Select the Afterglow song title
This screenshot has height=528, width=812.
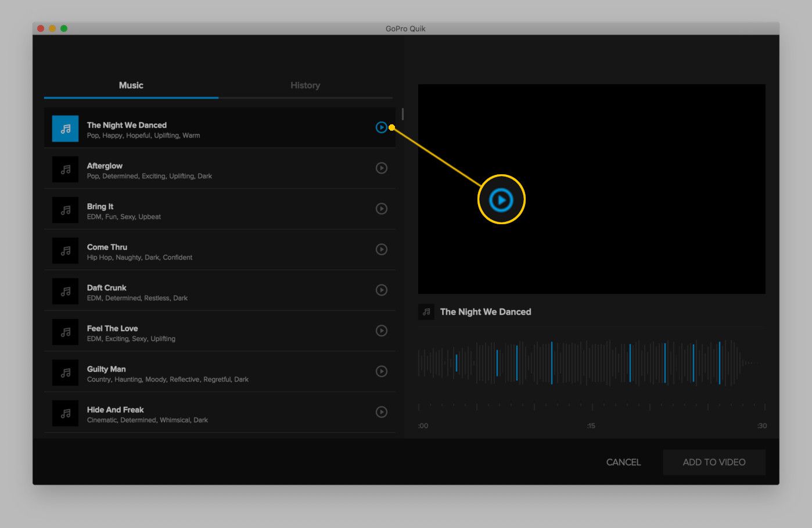coord(105,166)
